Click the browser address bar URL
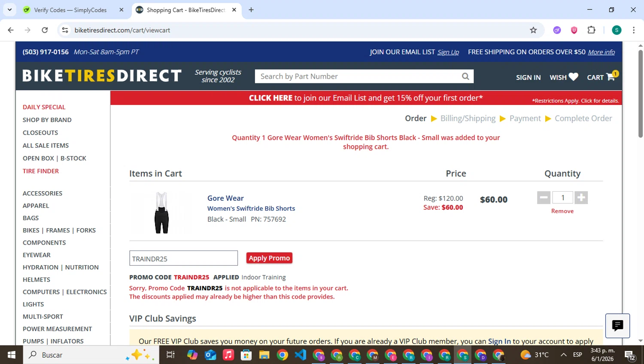 122,30
